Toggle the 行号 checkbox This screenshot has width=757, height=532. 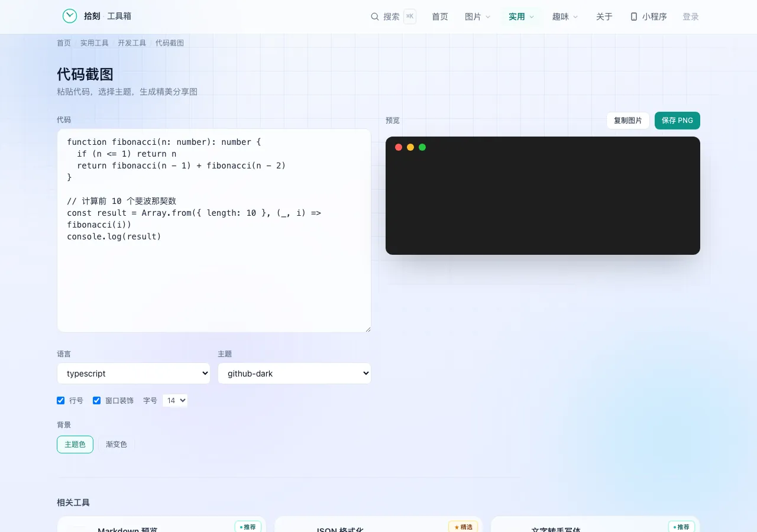[x=60, y=400]
